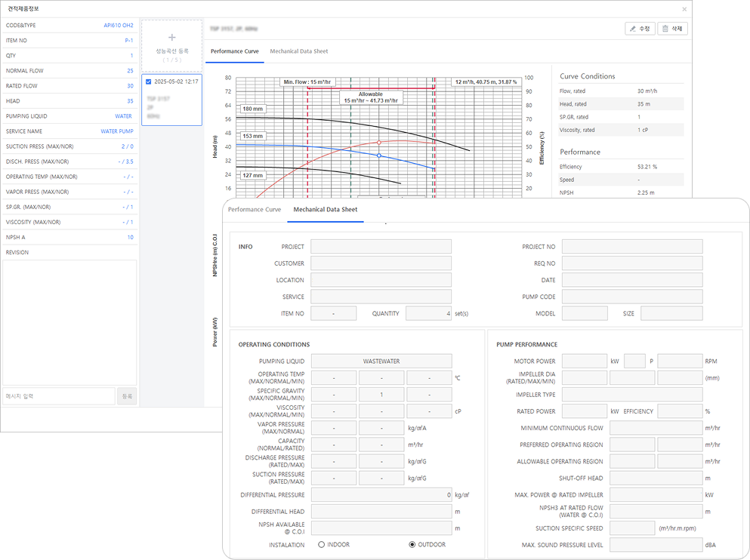Viewport: 750px width, 560px height.
Task: Click the 삭제 delete button with the trash icon
Action: point(672,29)
